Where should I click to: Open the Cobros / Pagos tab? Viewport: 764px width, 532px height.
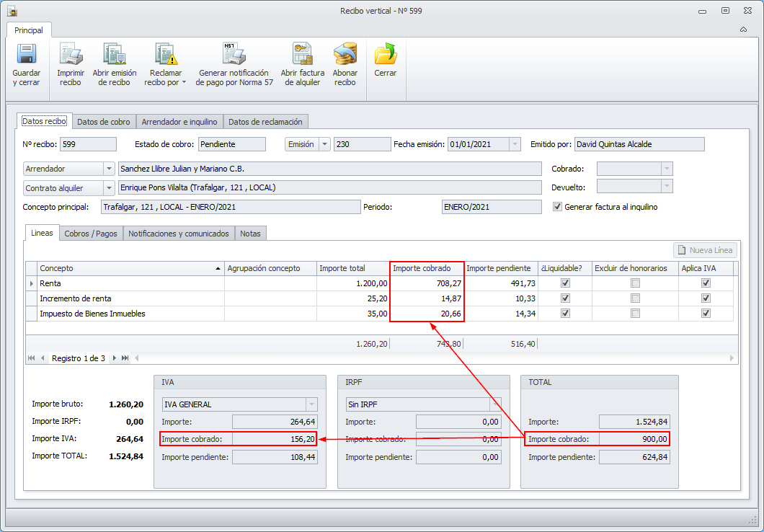coord(91,234)
